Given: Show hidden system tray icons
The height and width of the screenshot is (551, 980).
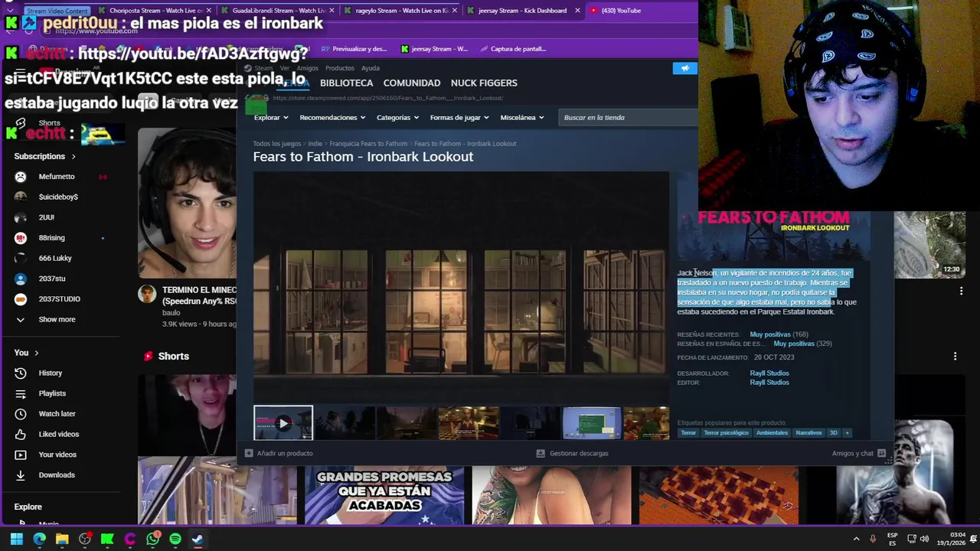Looking at the screenshot, I should 856,539.
